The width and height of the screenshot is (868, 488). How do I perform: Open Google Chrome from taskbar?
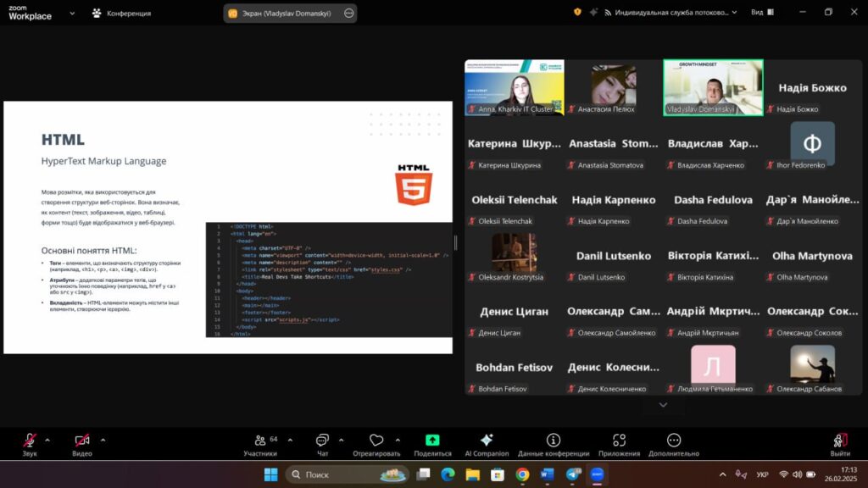[x=522, y=474]
